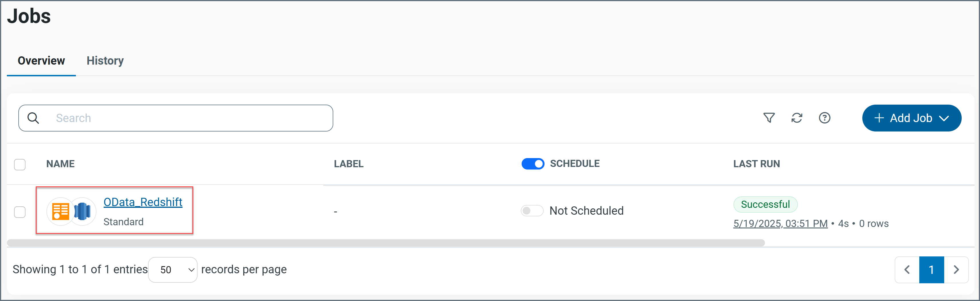
Task: Switch to the History tab
Action: [105, 61]
